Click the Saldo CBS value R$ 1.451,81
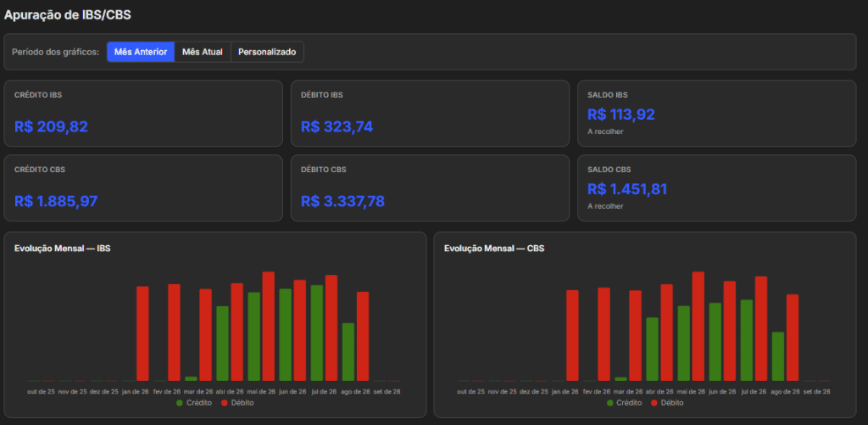The image size is (868, 425). point(627,189)
